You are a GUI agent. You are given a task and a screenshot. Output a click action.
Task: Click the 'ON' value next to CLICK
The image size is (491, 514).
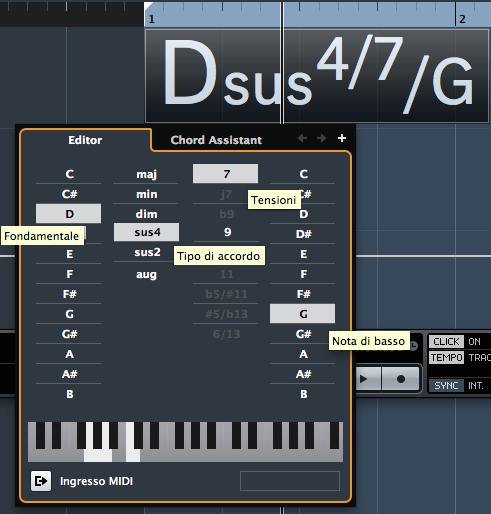474,342
